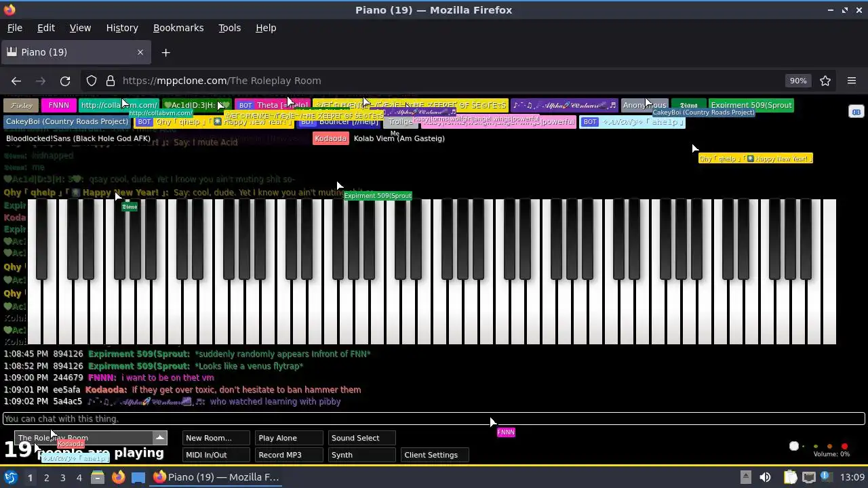Click the 90% zoom level indicator
The width and height of the screenshot is (868, 488).
(798, 81)
